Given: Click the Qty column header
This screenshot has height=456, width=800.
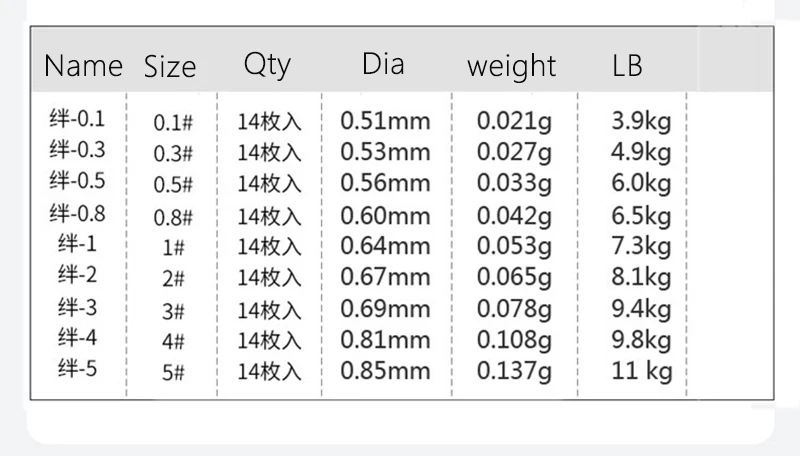Looking at the screenshot, I should (267, 65).
